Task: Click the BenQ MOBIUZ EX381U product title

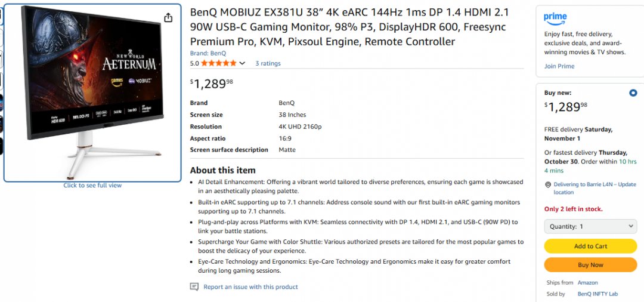Action: pos(349,27)
